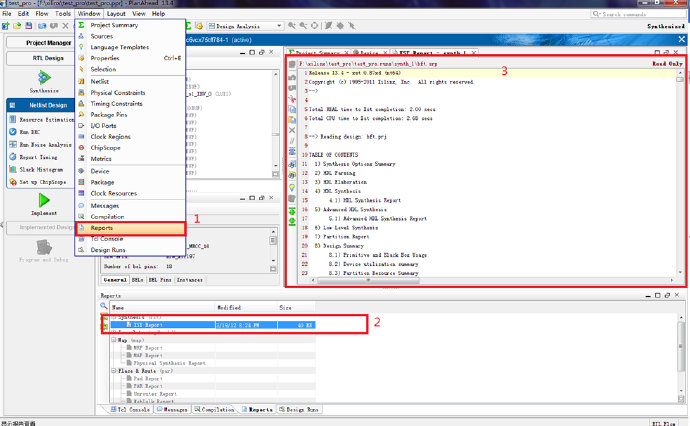Screen dimensions: 690x426
Task: Click the Program and Debug icon
Action: 44,247
